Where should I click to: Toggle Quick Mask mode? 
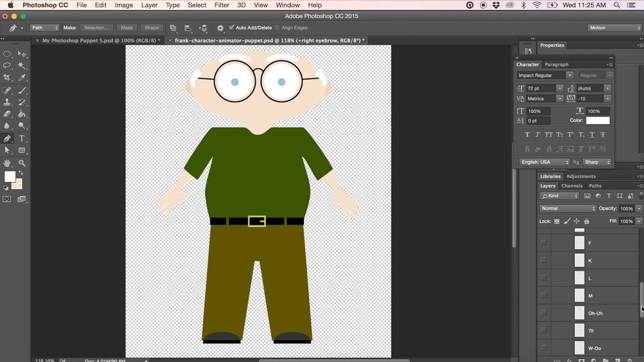[7, 199]
